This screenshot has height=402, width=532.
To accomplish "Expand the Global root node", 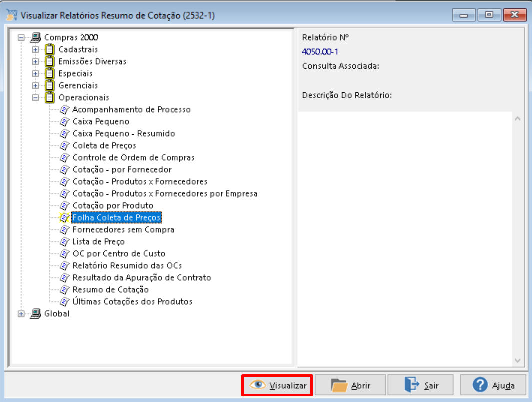I will click(x=21, y=314).
